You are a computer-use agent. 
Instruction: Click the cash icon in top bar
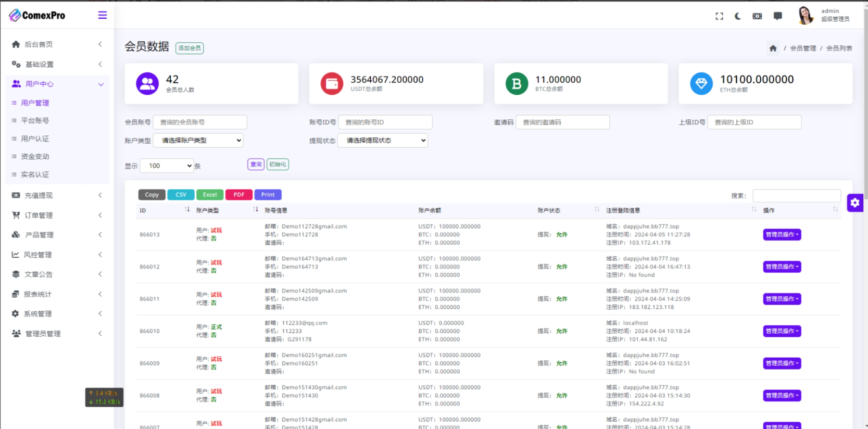757,16
